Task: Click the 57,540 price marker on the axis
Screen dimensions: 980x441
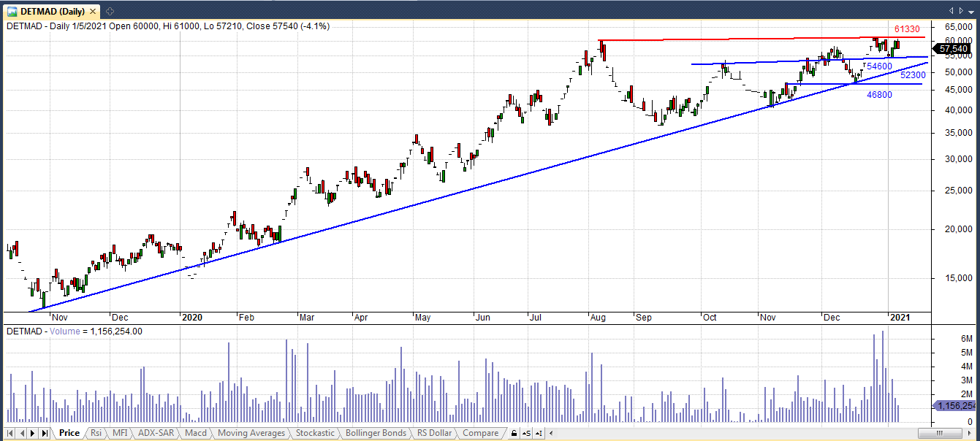Action: (x=954, y=49)
